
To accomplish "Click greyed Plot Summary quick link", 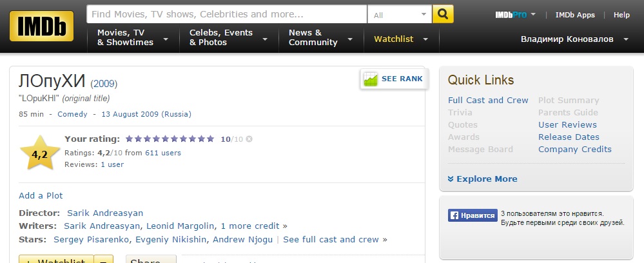I will [x=569, y=101].
